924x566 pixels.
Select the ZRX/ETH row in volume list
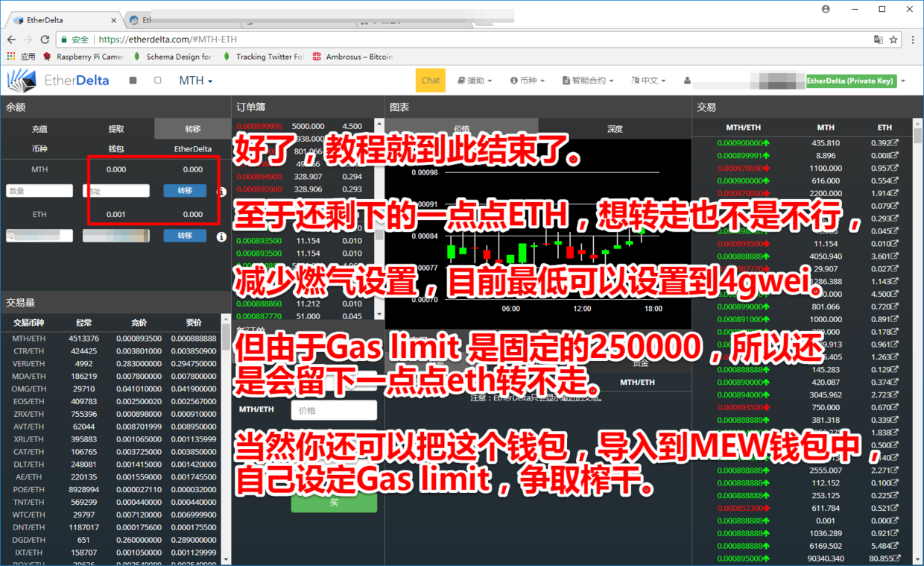113,414
